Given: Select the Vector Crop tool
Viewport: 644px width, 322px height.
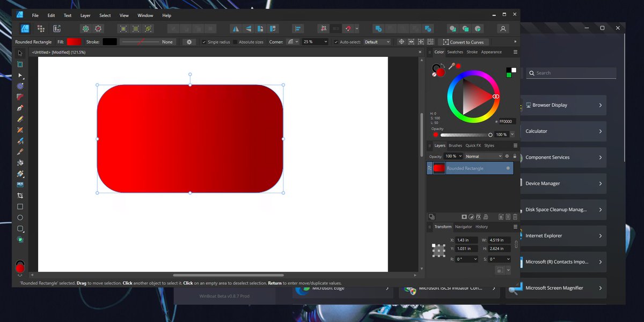Looking at the screenshot, I should pos(20,195).
